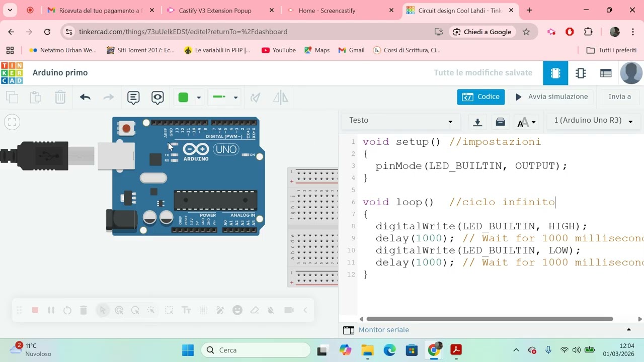This screenshot has width=644, height=362.
Task: Open the YouTube bookmark
Action: tap(279, 50)
